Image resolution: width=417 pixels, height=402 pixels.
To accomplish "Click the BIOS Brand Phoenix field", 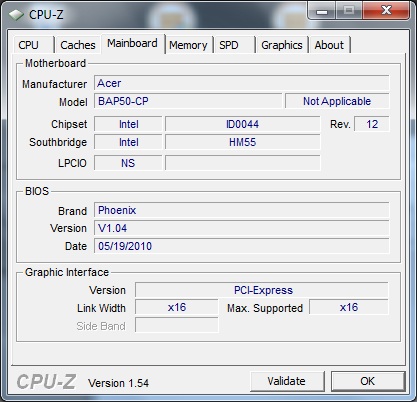I will [242, 210].
